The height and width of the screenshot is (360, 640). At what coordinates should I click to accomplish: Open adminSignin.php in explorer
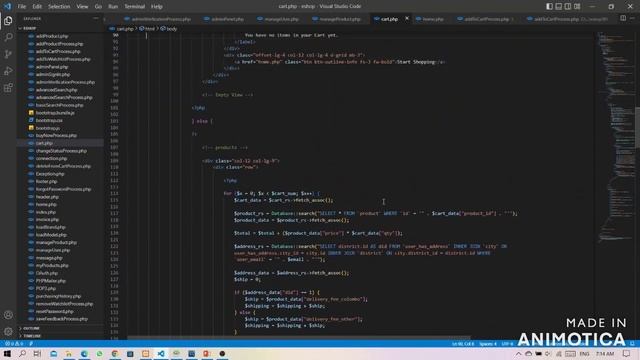click(x=53, y=74)
